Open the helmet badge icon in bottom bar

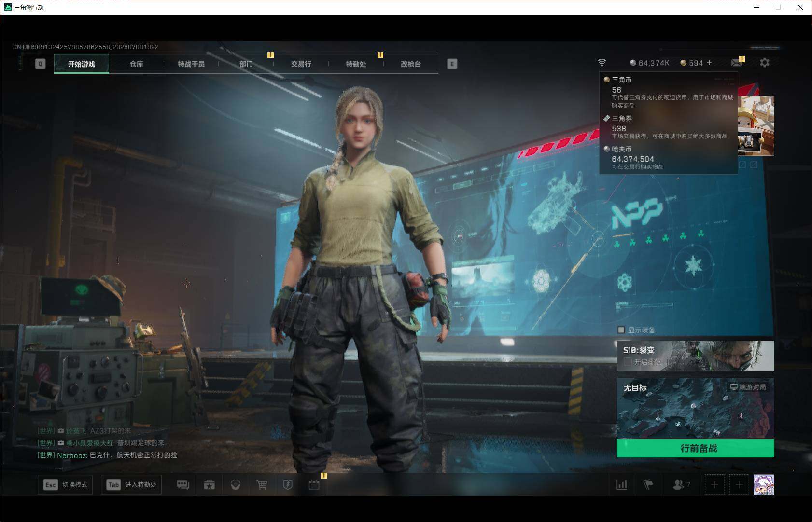pos(236,485)
